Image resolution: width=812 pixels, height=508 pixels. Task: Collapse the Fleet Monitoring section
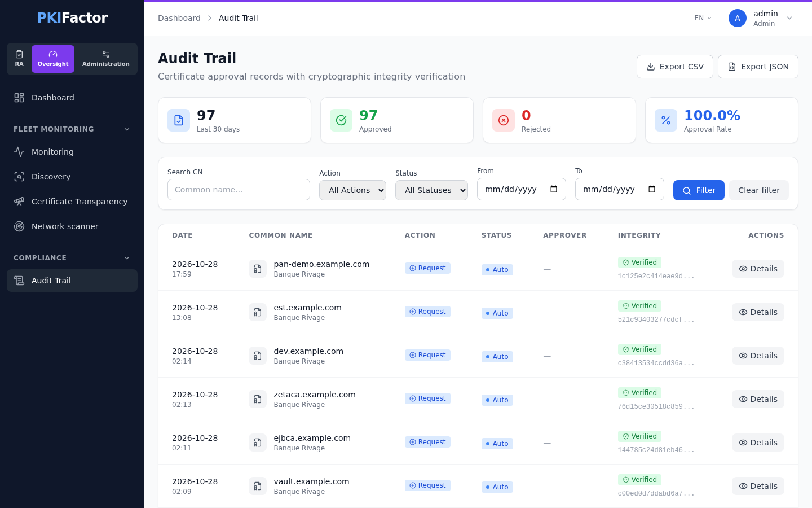(x=127, y=129)
